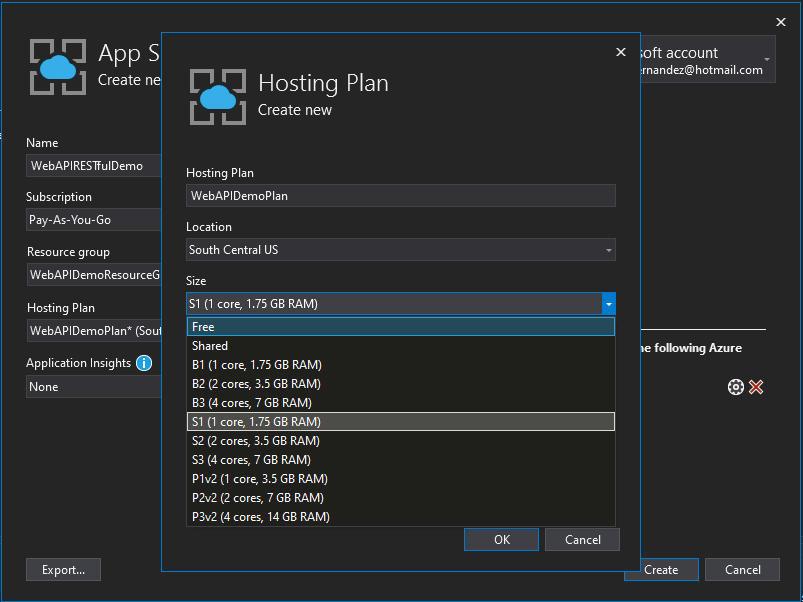The width and height of the screenshot is (803, 602).
Task: Collapse the Size dropdown arrow
Action: (x=608, y=304)
